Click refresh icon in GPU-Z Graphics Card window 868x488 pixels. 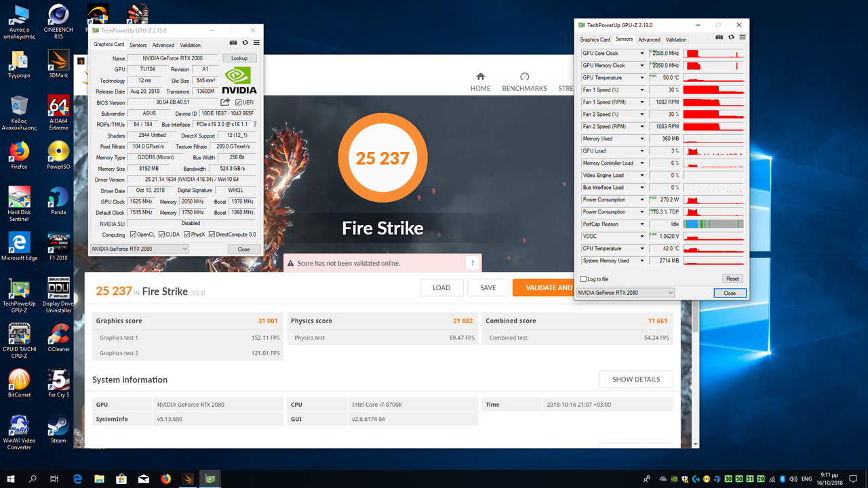click(x=245, y=43)
